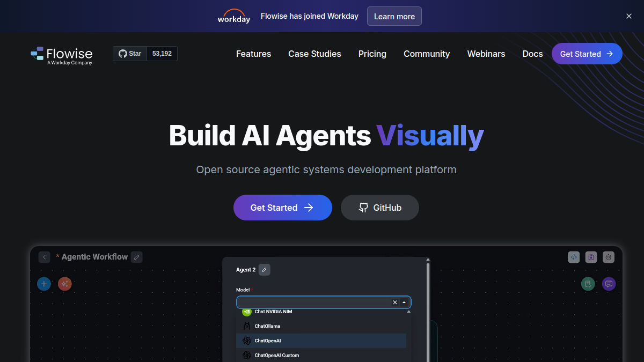This screenshot has height=362, width=644.
Task: Click the hero GitHub button
Action: 380,208
